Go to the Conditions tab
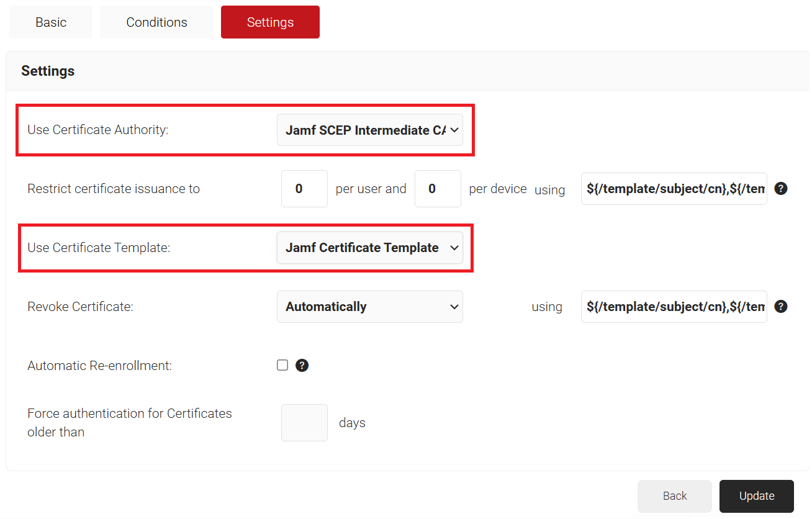Viewport: 812px width, 519px height. pyautogui.click(x=156, y=22)
